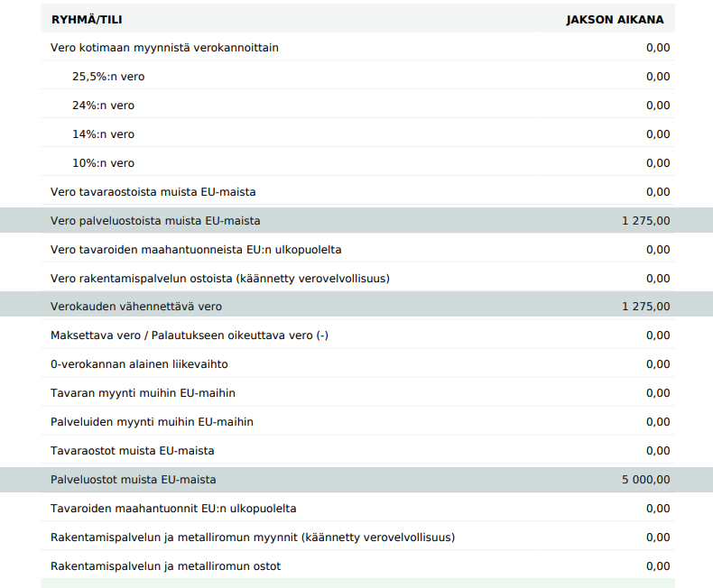Click 'Vero tavaroiden maahantuonneista EU:n ulkopuolelta' row

click(196, 250)
